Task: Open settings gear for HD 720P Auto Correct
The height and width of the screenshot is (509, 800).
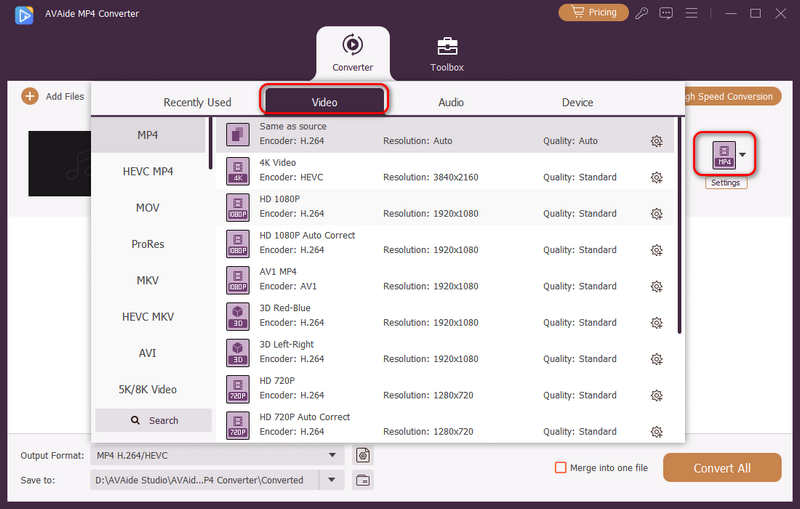Action: coord(656,432)
